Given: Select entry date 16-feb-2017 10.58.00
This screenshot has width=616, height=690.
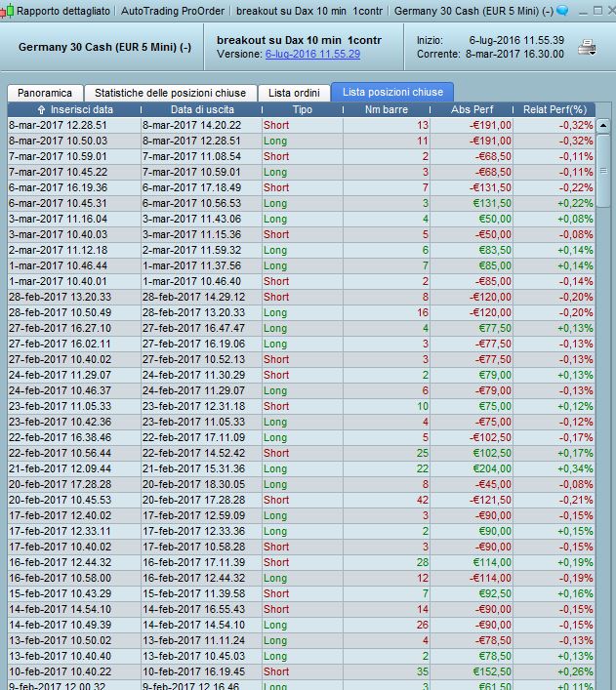Looking at the screenshot, I should tap(60, 578).
